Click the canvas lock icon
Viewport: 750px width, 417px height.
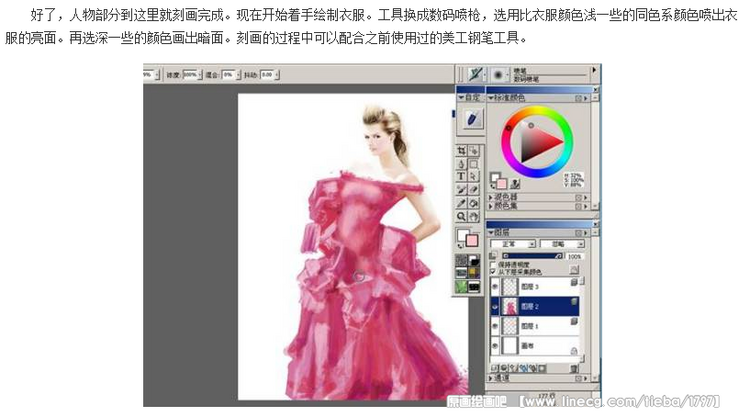[574, 351]
